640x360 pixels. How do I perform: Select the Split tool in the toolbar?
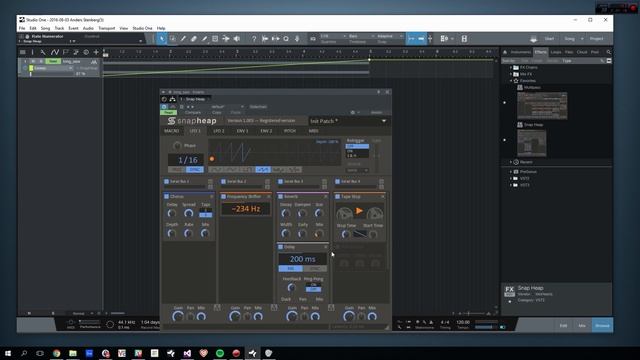[x=183, y=39]
